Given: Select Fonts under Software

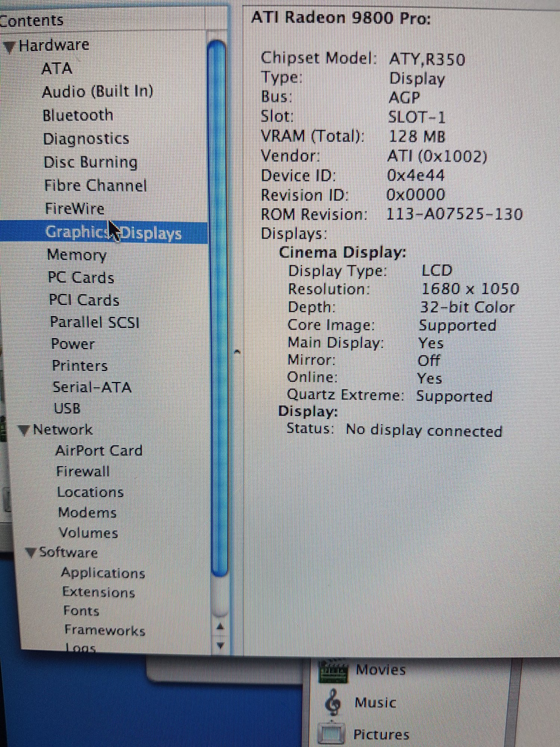Looking at the screenshot, I should click(x=81, y=611).
